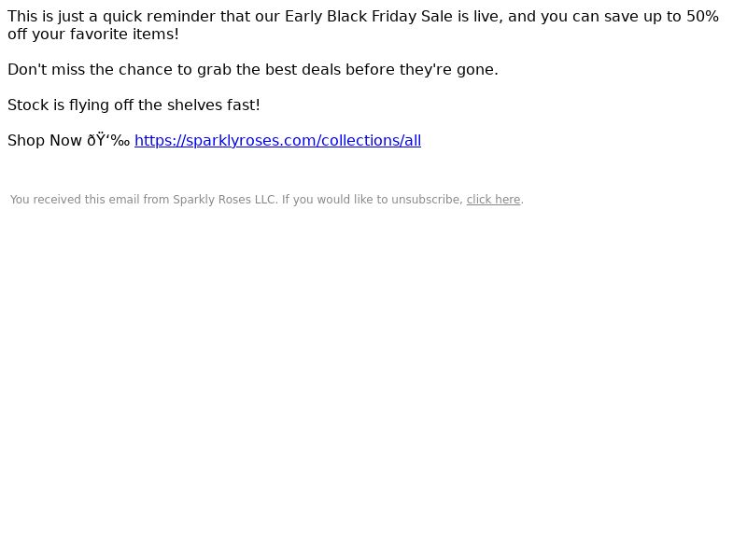Click the word 'shelves'
Image resolution: width=747 pixels, height=560 pixels.
(195, 105)
